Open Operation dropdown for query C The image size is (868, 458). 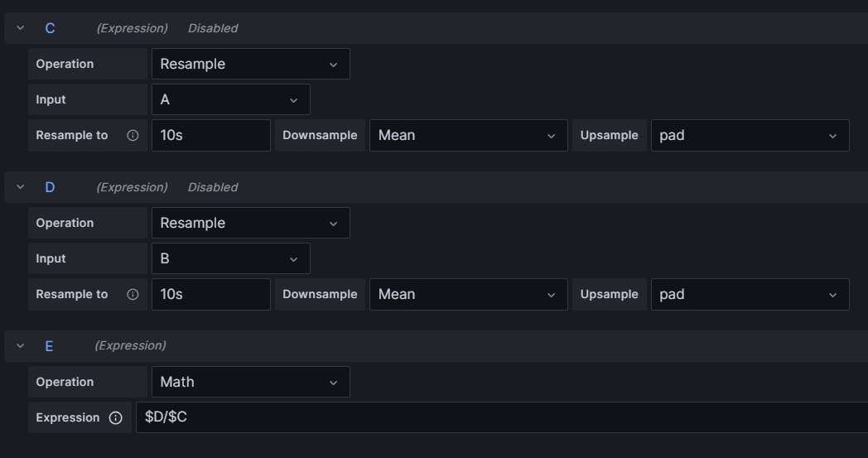coord(251,64)
